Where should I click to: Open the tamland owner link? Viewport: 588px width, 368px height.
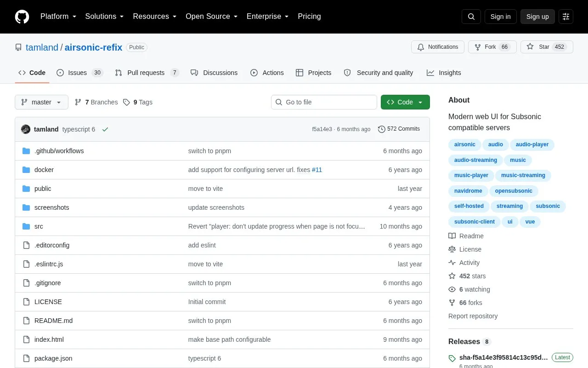(42, 47)
